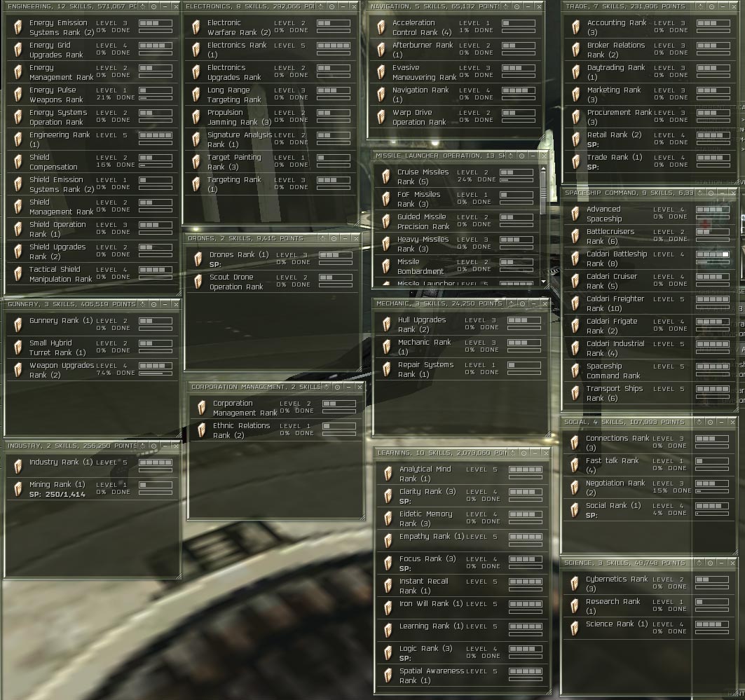Screen dimensions: 745x700
Task: Click the circle icon on Engineering title bar
Action: pyautogui.click(x=154, y=6)
